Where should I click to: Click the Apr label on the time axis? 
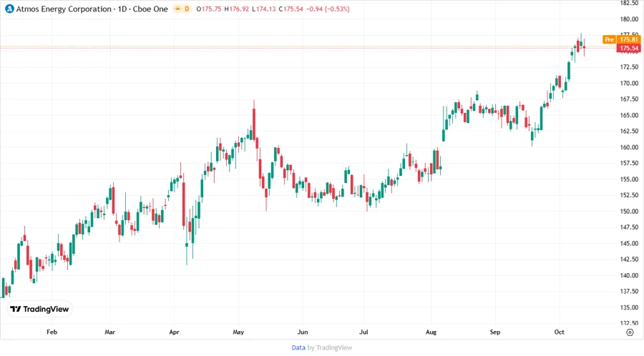click(174, 332)
